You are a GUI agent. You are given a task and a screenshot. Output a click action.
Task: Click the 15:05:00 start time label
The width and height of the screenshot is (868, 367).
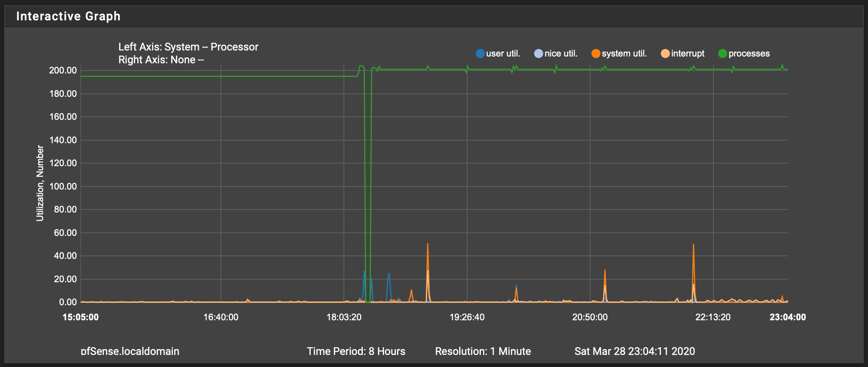click(x=81, y=317)
